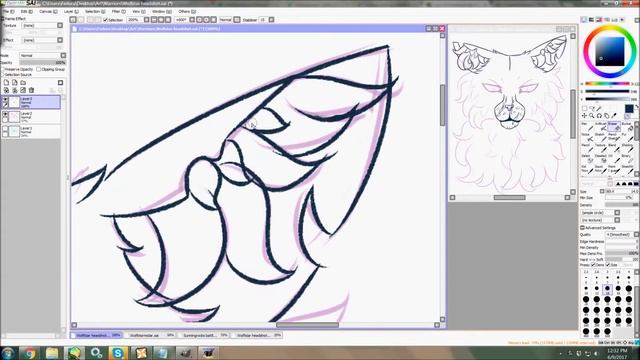Select the Rotate canvas tool

pyautogui.click(x=599, y=116)
